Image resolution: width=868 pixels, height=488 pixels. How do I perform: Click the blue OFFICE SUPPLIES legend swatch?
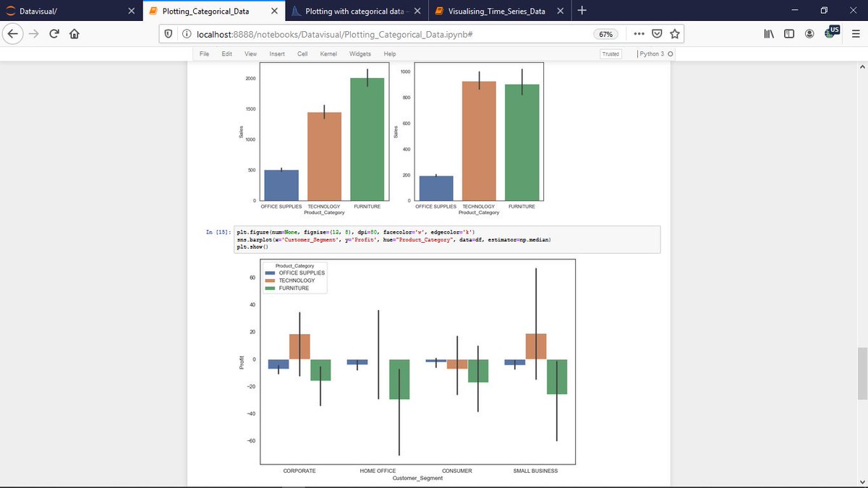(271, 273)
